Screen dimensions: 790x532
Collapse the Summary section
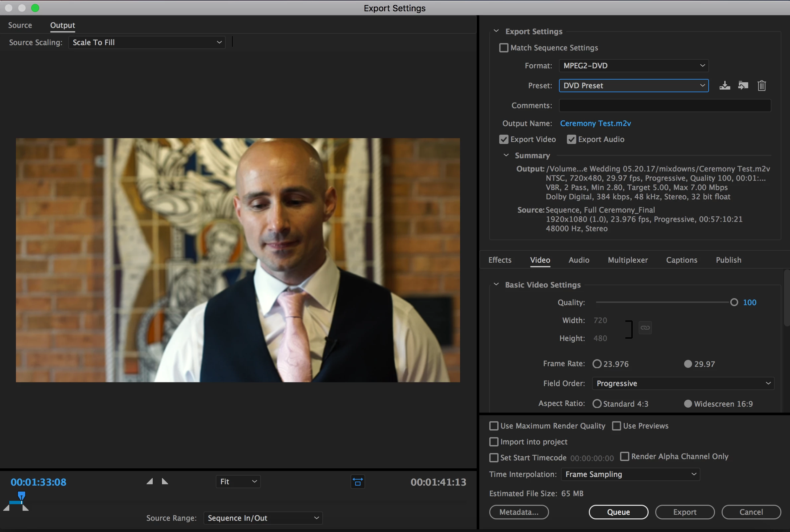coord(506,156)
